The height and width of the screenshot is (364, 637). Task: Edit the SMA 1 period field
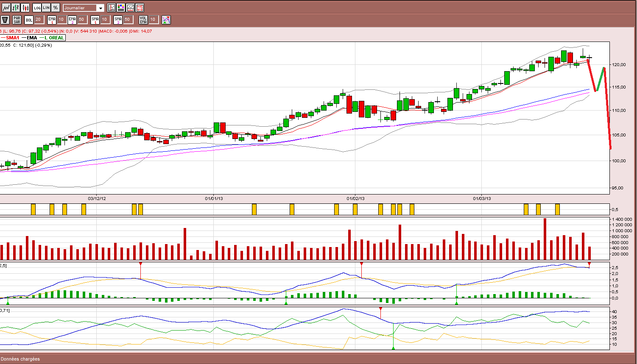pos(105,19)
